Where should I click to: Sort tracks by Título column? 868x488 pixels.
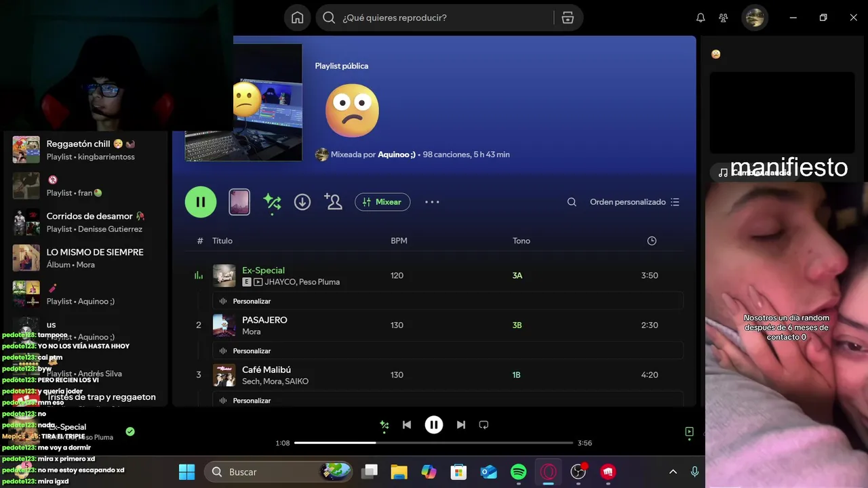pos(222,241)
